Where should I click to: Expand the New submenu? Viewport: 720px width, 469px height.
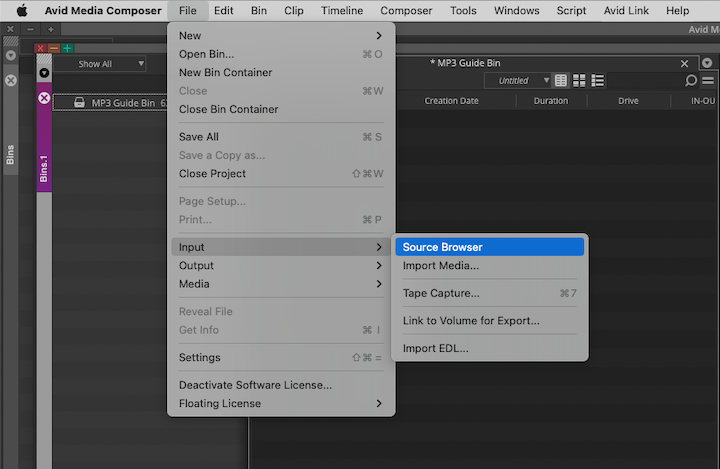(281, 35)
